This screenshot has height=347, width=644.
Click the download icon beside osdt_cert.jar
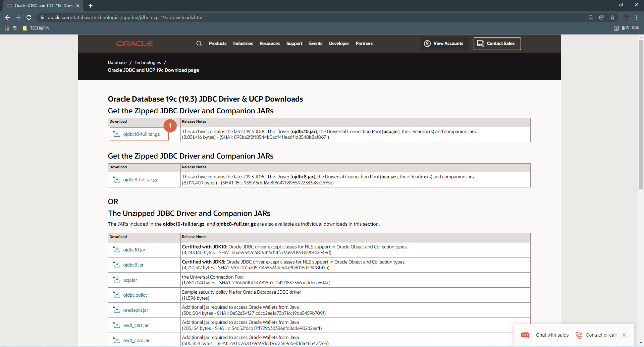pos(117,325)
